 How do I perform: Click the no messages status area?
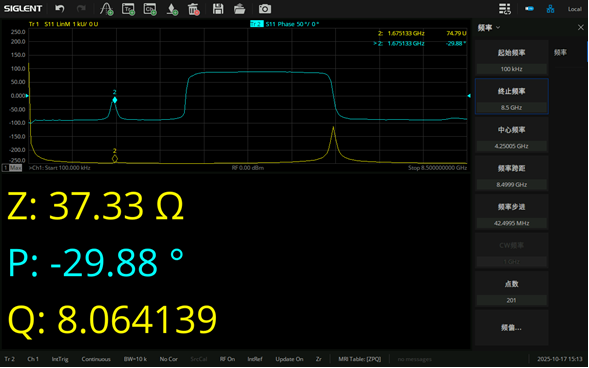tap(414, 359)
